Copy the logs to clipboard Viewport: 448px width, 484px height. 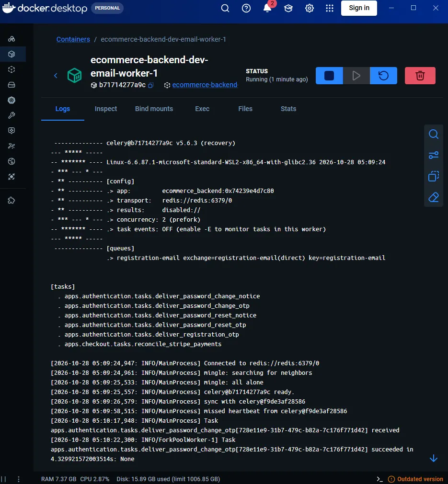(434, 176)
